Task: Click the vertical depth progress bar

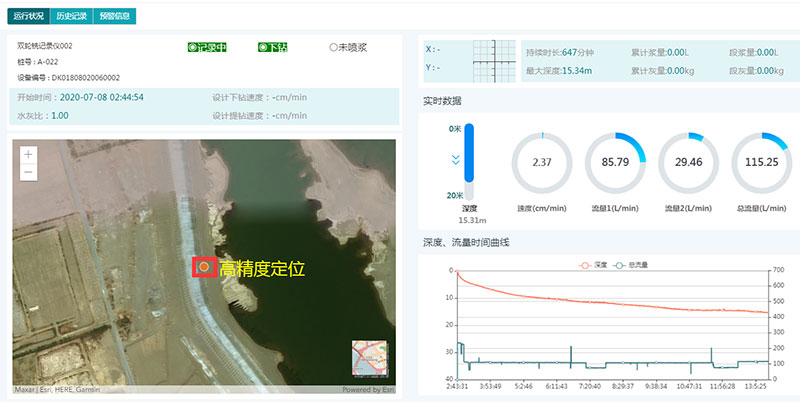Action: (469, 162)
